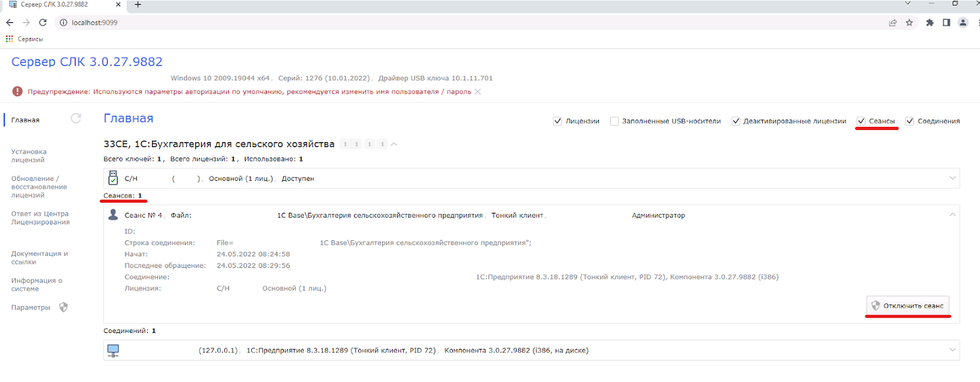This screenshot has width=980, height=382.
Task: Open Обновление / восстановление лицензий in the sidebar
Action: 39,187
